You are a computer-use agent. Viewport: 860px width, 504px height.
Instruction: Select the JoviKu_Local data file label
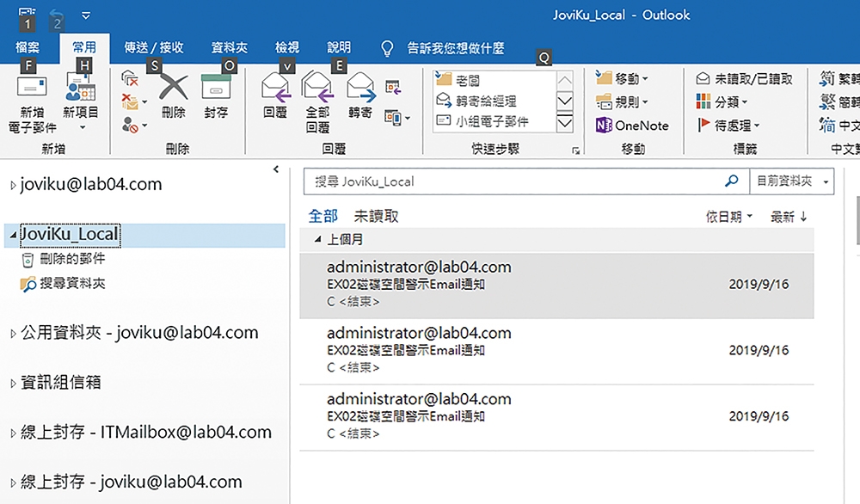pos(70,234)
